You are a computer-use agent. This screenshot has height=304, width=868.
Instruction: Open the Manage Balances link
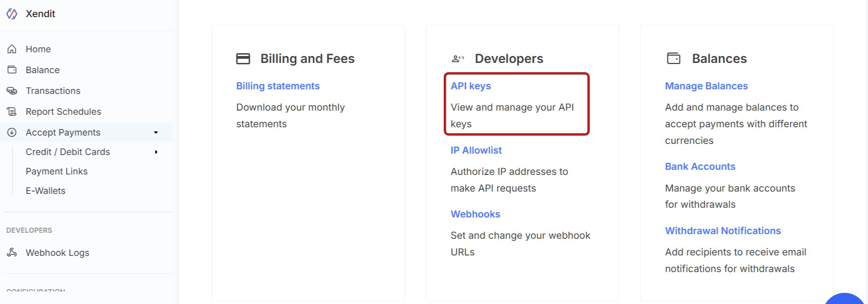point(706,86)
